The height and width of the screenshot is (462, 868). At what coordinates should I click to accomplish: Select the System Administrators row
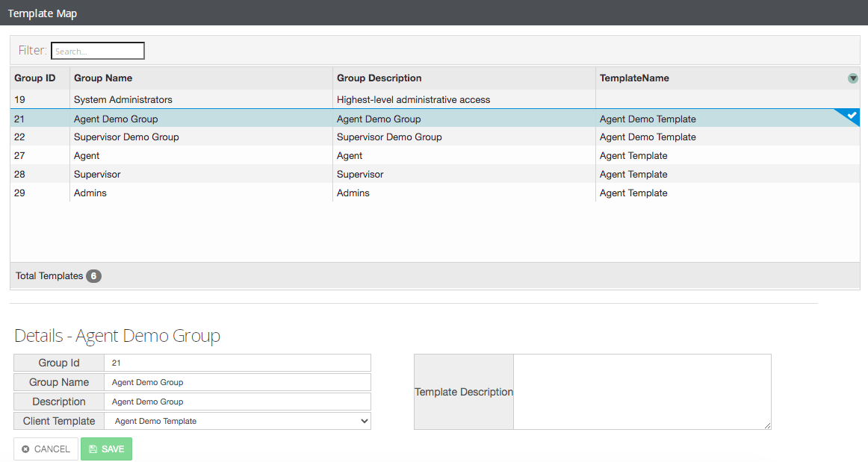tap(435, 99)
